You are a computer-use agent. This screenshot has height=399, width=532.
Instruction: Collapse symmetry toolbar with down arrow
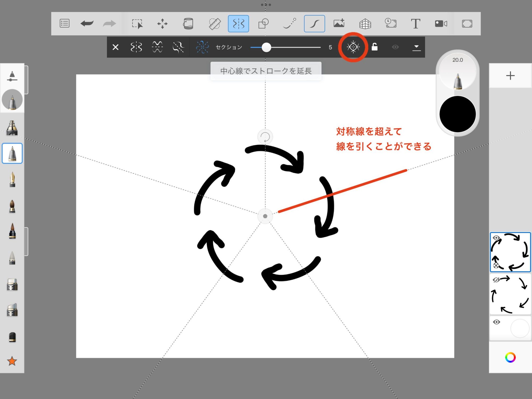tap(416, 47)
